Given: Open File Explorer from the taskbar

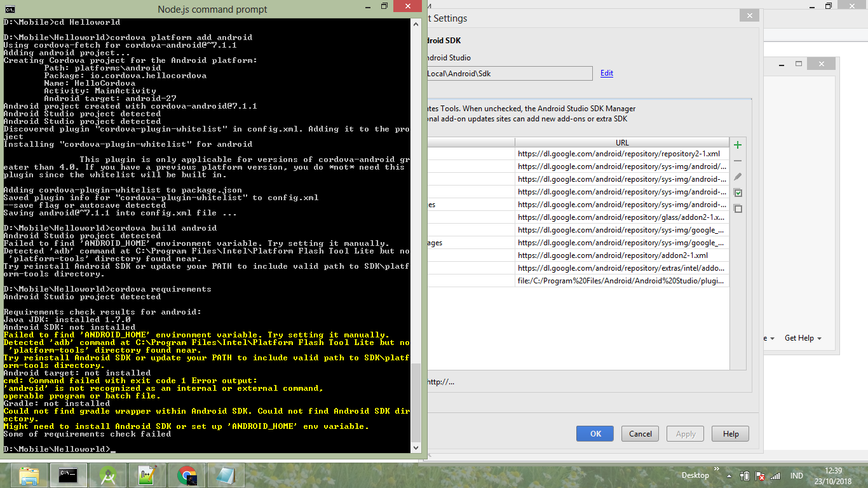Looking at the screenshot, I should [x=29, y=475].
